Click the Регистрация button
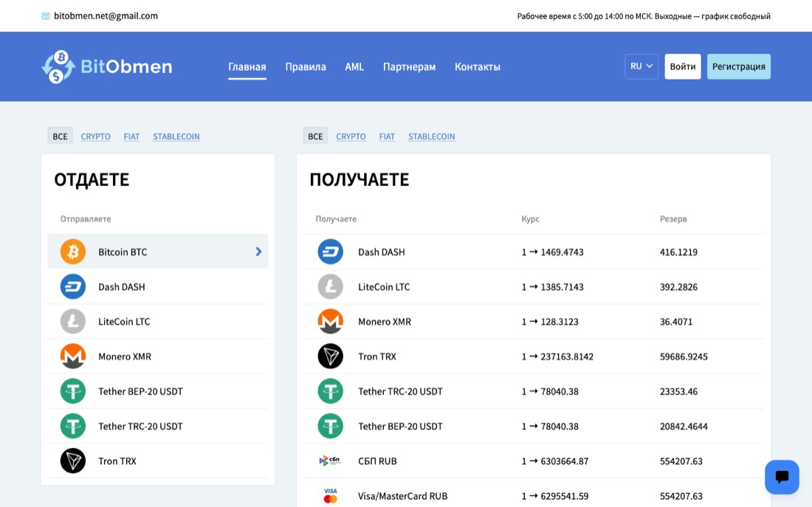Image resolution: width=812 pixels, height=507 pixels. (738, 66)
